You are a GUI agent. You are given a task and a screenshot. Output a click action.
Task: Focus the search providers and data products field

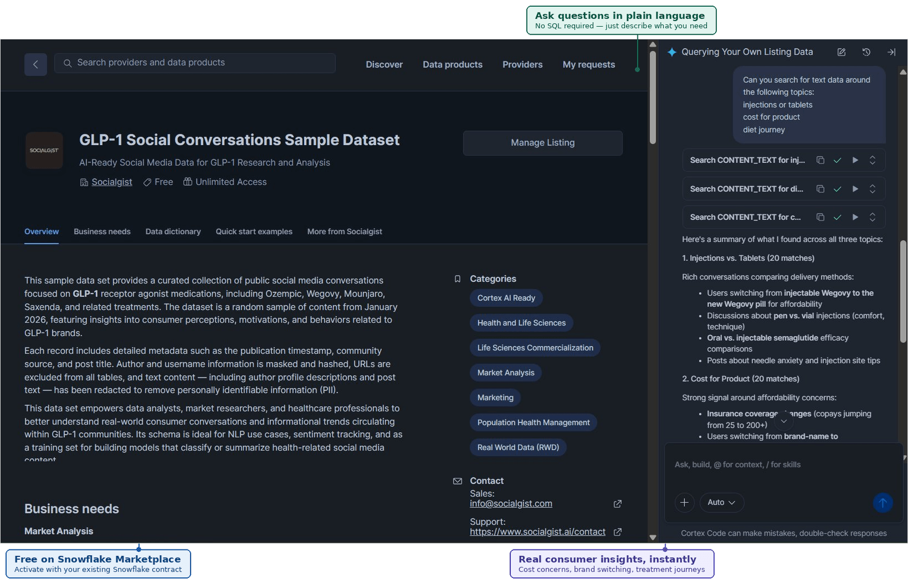point(195,63)
